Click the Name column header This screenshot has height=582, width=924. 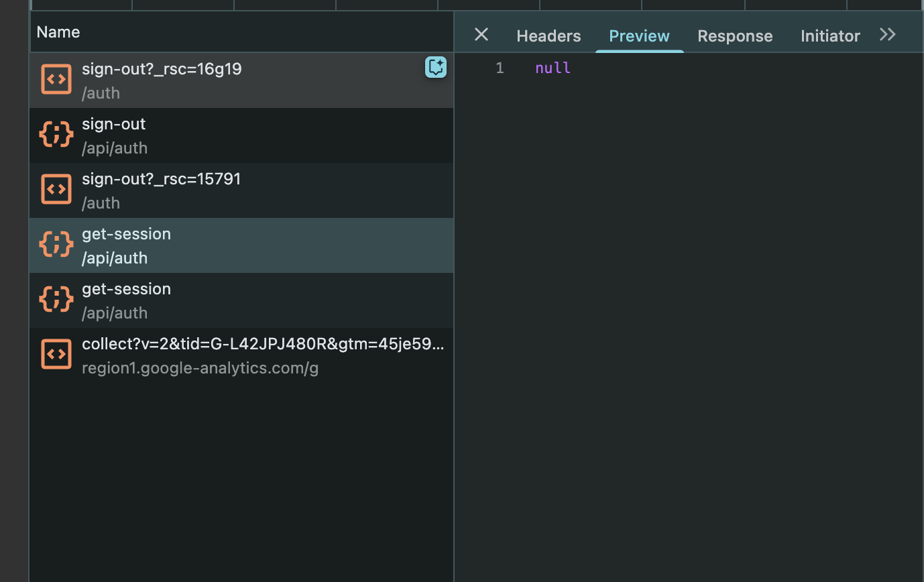click(x=58, y=32)
